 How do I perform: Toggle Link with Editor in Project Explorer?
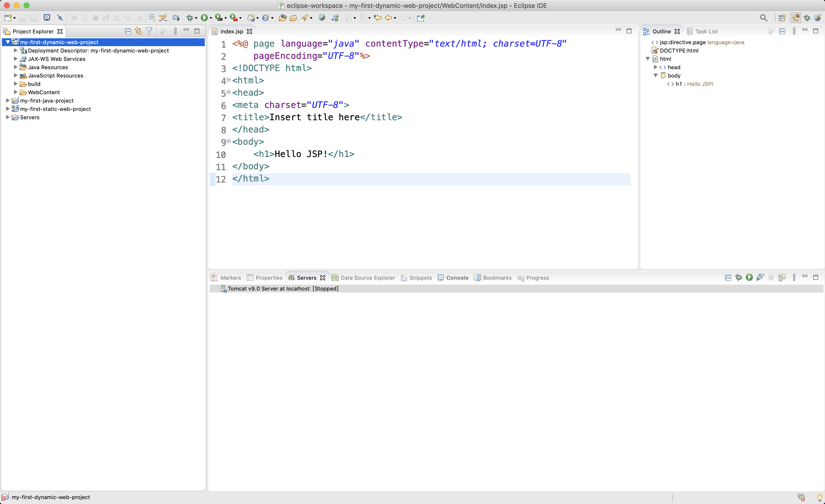(x=138, y=31)
